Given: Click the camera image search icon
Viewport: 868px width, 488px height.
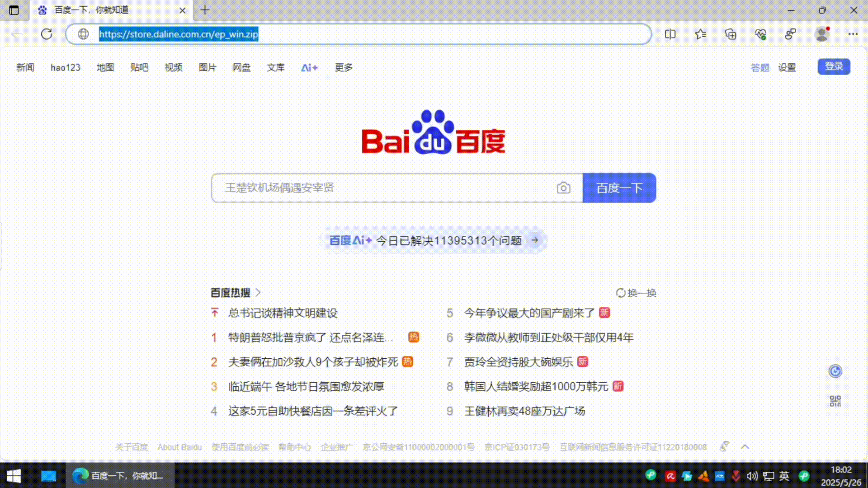Looking at the screenshot, I should pyautogui.click(x=563, y=188).
